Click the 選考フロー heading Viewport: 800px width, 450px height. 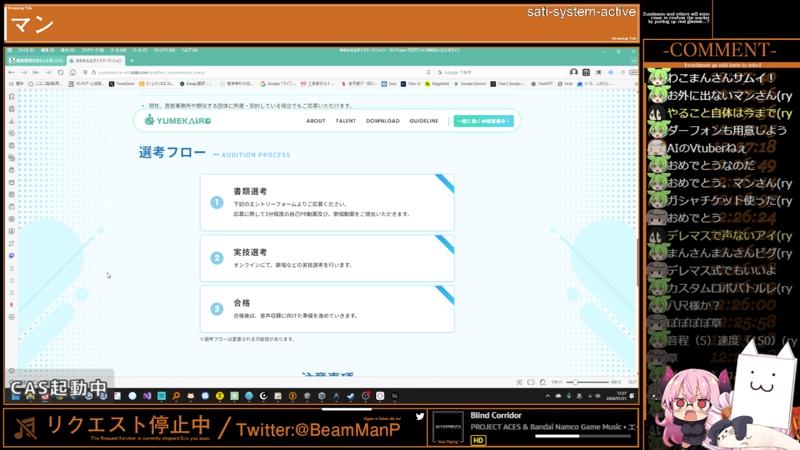(172, 152)
